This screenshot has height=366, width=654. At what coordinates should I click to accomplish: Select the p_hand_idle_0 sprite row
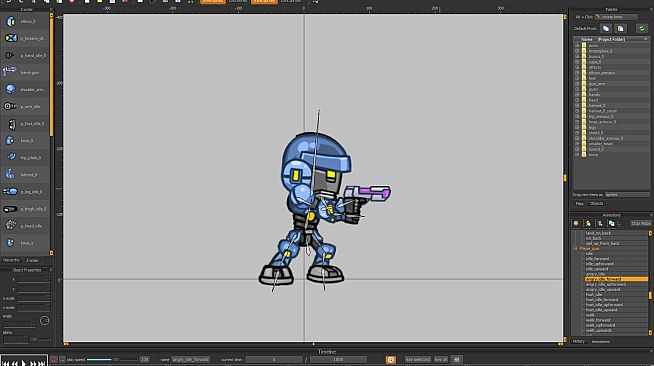(25, 55)
